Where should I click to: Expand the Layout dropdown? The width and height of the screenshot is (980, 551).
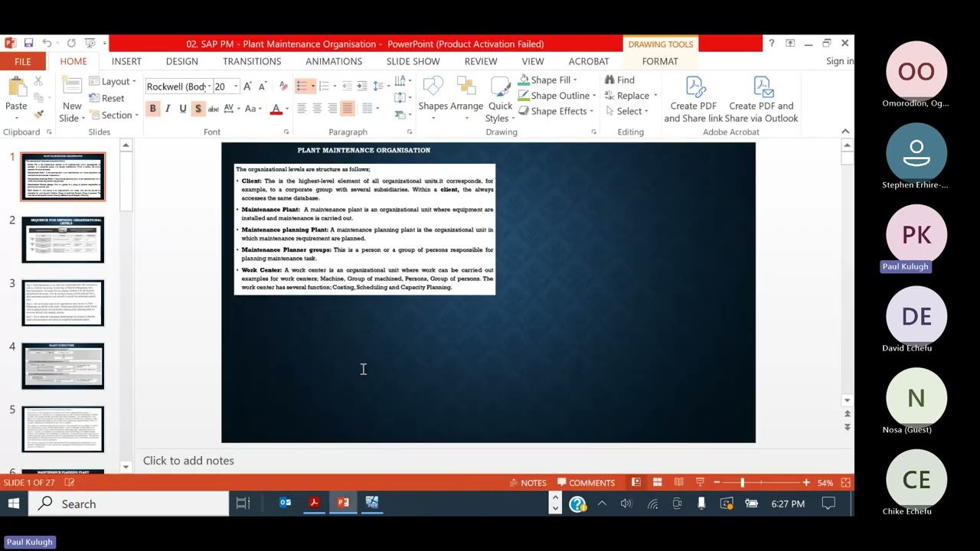[113, 81]
